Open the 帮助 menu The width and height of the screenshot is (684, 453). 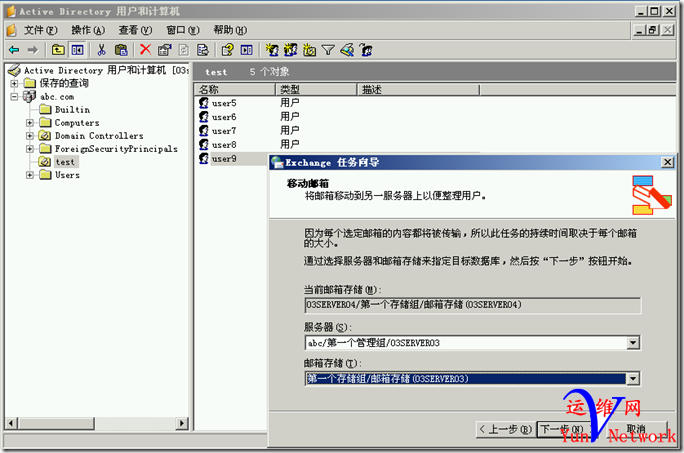click(x=230, y=30)
